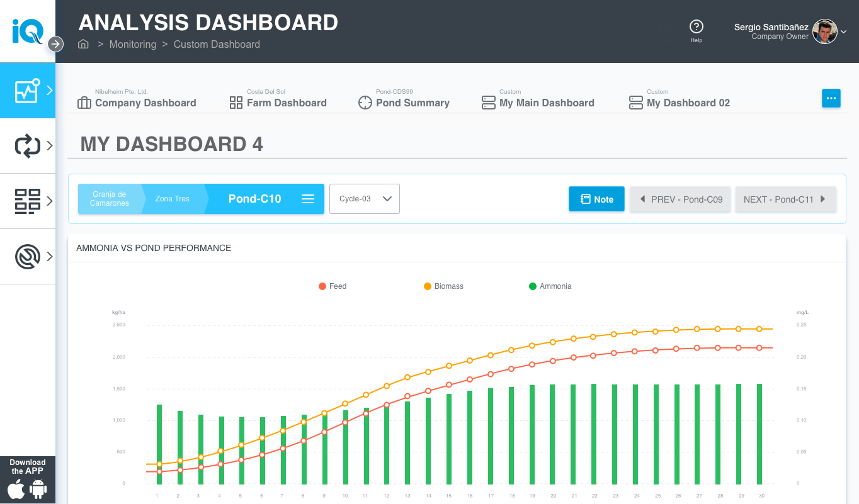Open the Cycle-03 dropdown
The image size is (859, 504).
pyautogui.click(x=365, y=199)
